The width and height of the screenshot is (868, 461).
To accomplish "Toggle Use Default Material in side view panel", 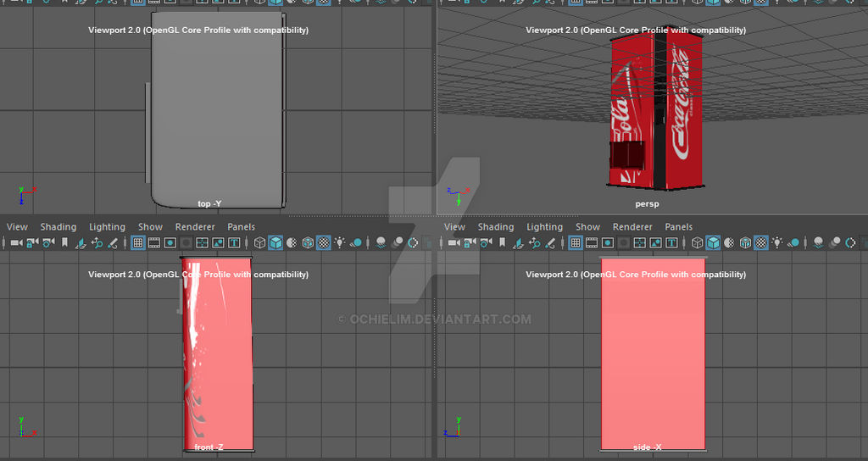I will [x=728, y=242].
